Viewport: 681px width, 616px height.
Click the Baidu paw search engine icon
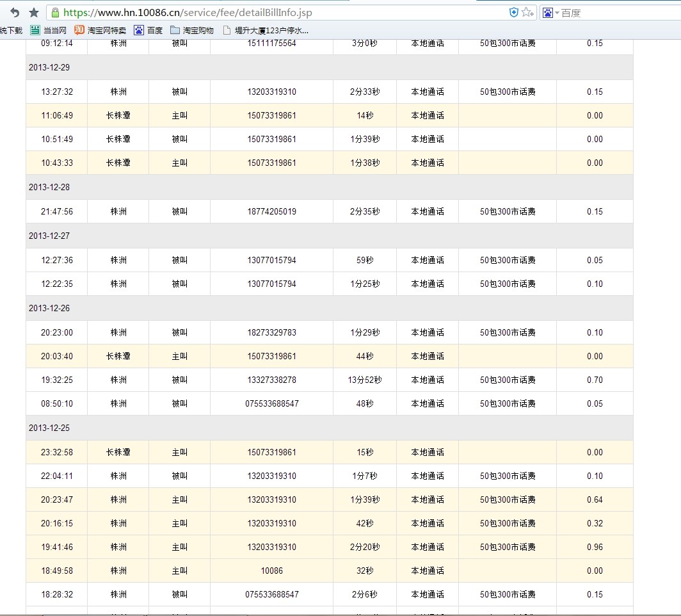(x=547, y=13)
